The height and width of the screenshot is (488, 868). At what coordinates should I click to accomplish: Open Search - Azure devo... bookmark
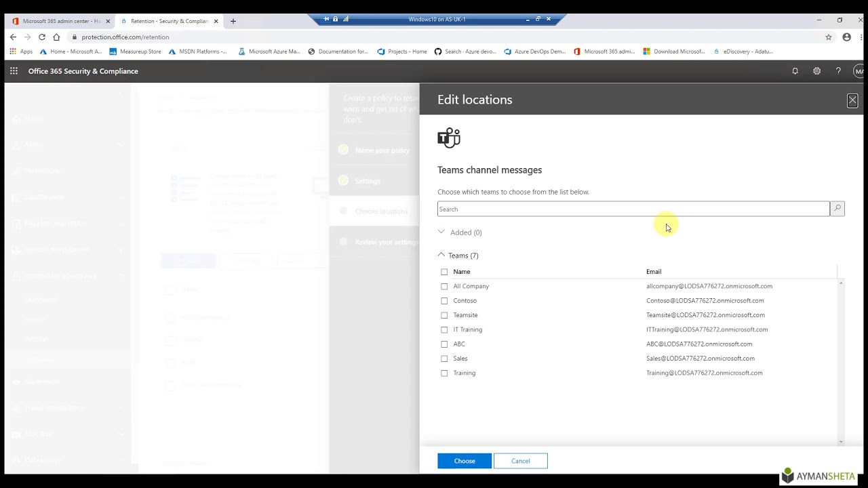(465, 52)
